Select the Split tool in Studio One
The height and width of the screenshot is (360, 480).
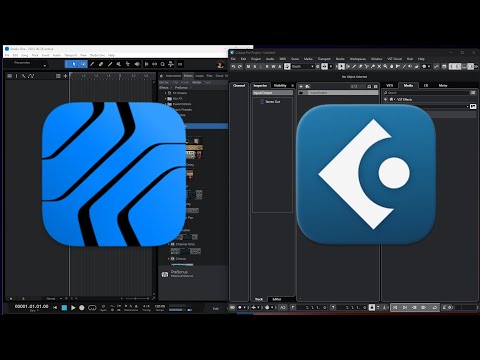[x=92, y=64]
